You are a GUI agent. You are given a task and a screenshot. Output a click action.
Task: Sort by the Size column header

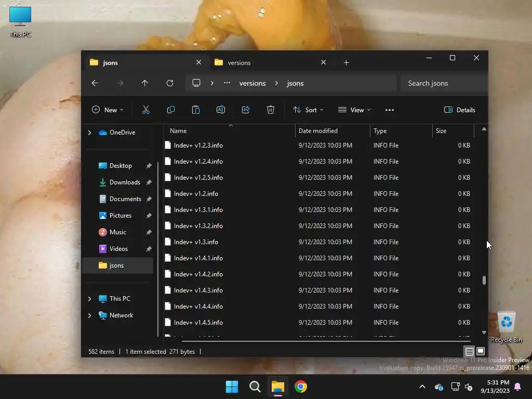[x=453, y=130]
